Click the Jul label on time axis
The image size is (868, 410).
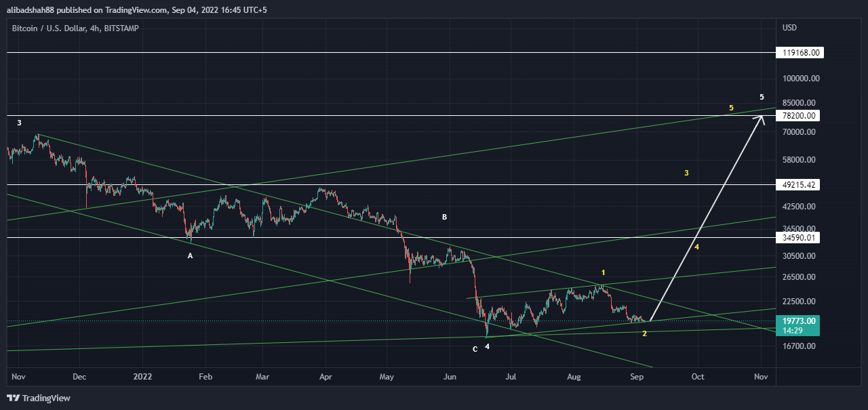click(512, 376)
